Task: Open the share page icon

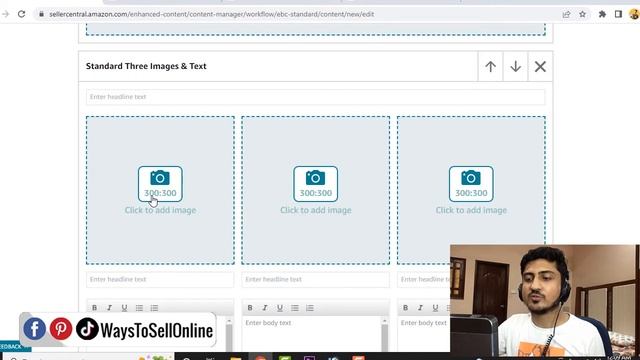Action: pyautogui.click(x=566, y=14)
